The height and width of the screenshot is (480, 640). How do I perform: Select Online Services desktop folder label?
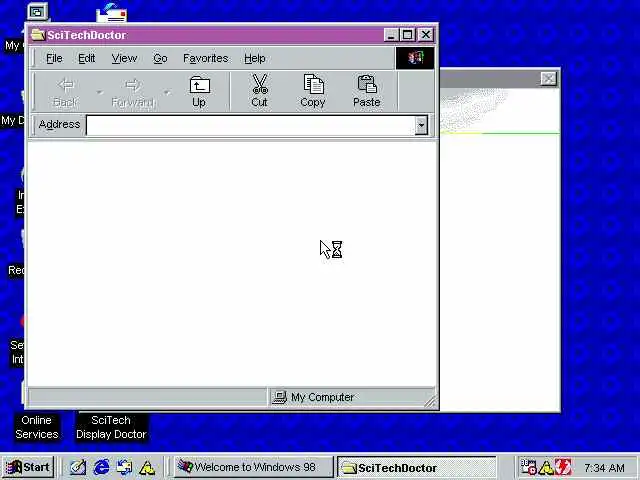37,427
